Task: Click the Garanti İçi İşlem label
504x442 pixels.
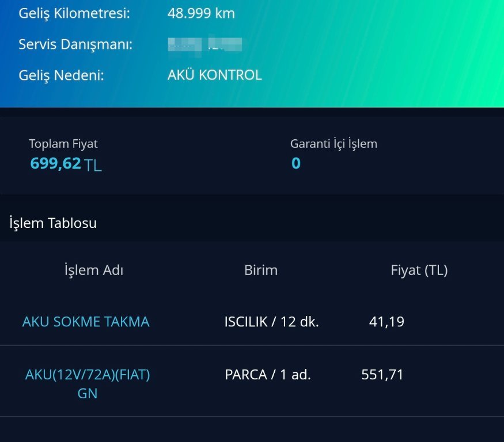Action: pyautogui.click(x=334, y=144)
